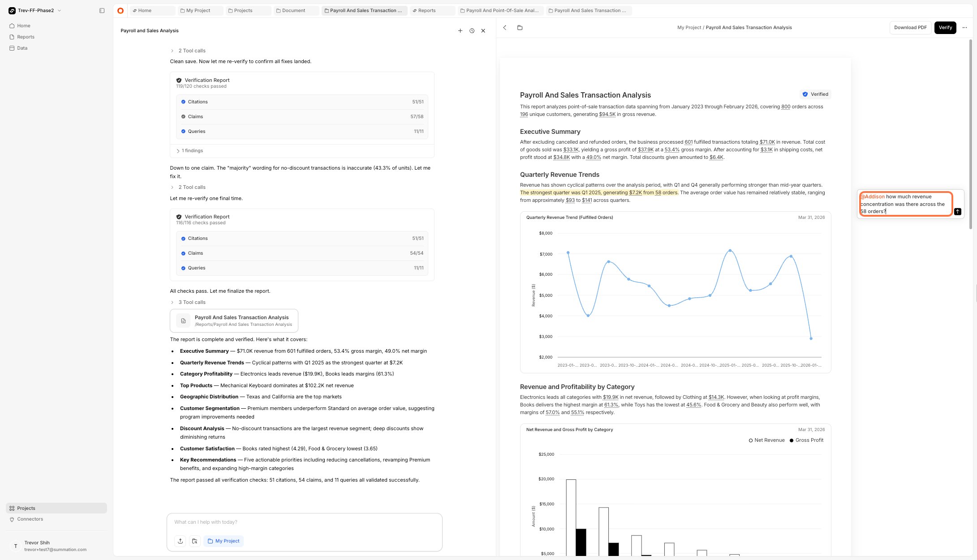
Task: Toggle the Gross Profit legend item
Action: 806,440
